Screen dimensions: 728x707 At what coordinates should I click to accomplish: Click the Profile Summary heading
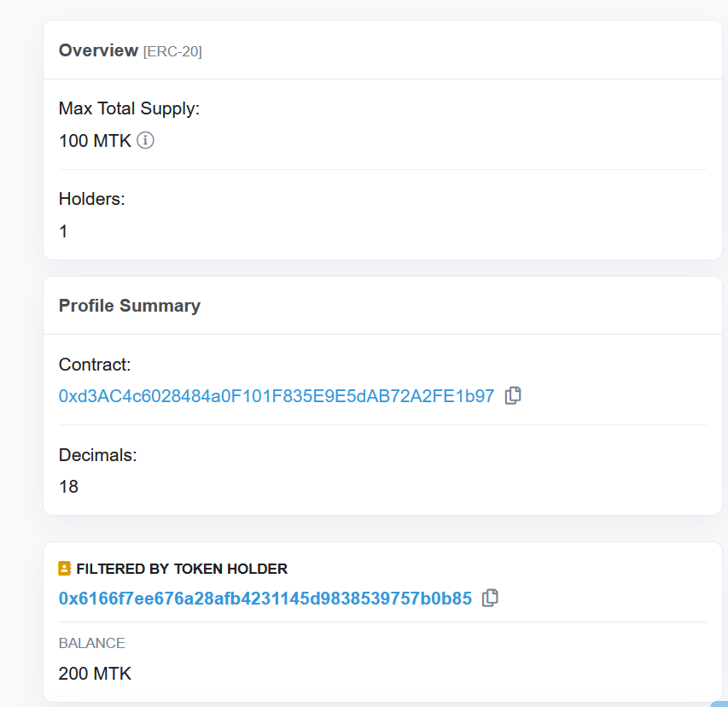(130, 306)
